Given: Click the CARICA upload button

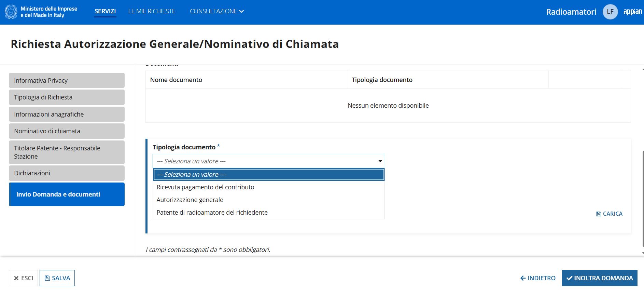Looking at the screenshot, I should [609, 214].
